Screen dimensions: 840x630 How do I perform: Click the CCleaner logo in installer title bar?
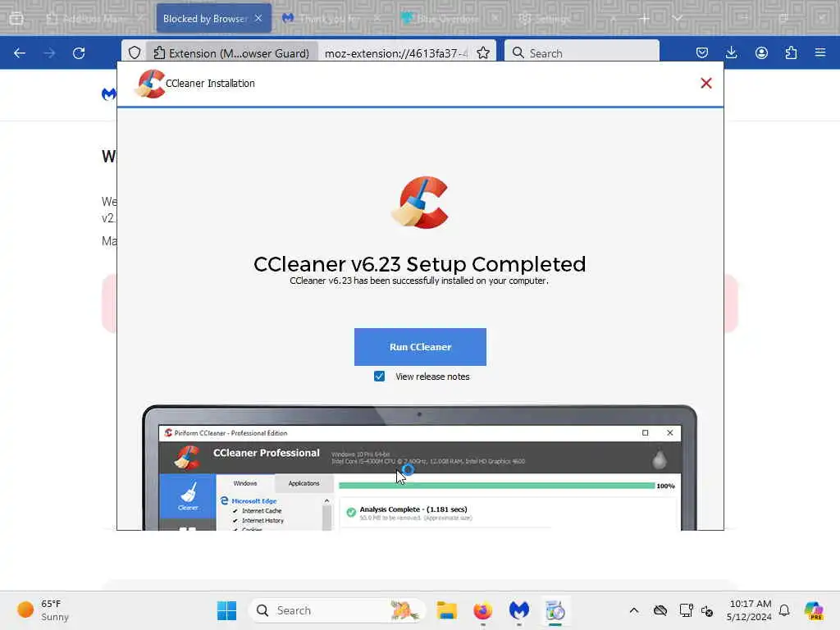click(x=150, y=84)
